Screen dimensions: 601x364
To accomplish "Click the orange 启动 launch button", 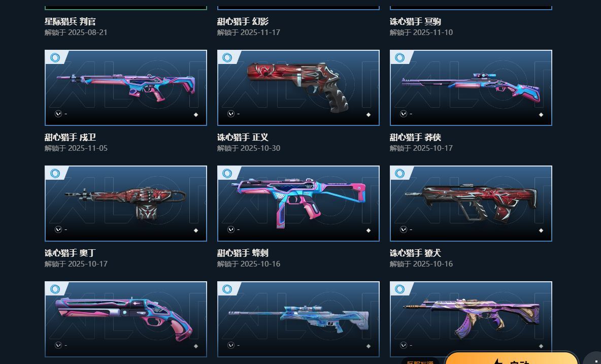I will click(511, 358).
